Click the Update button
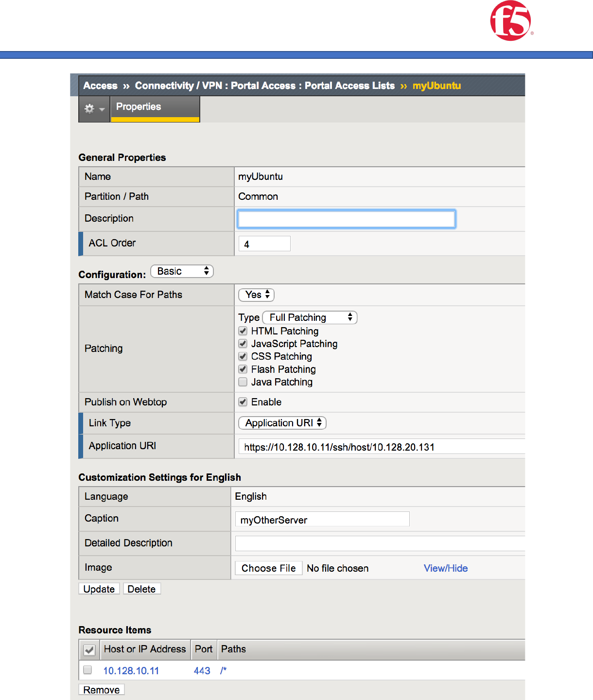Image resolution: width=593 pixels, height=700 pixels. point(99,589)
